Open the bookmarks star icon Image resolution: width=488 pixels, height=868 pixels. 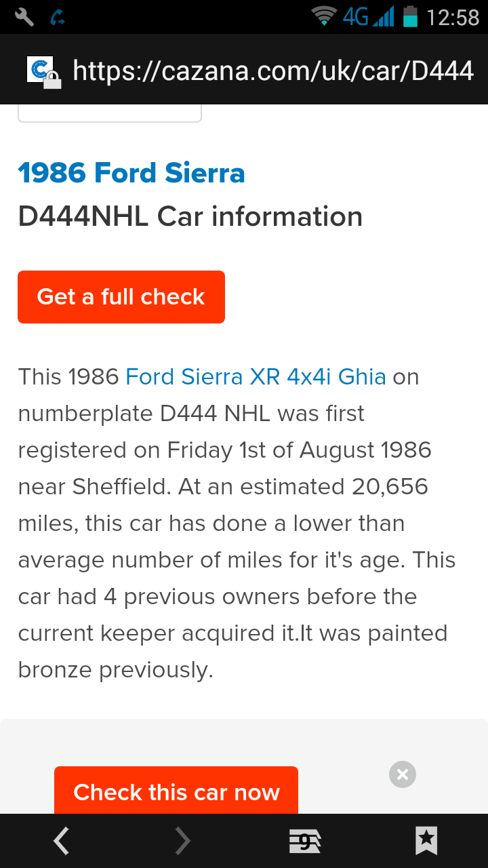426,841
